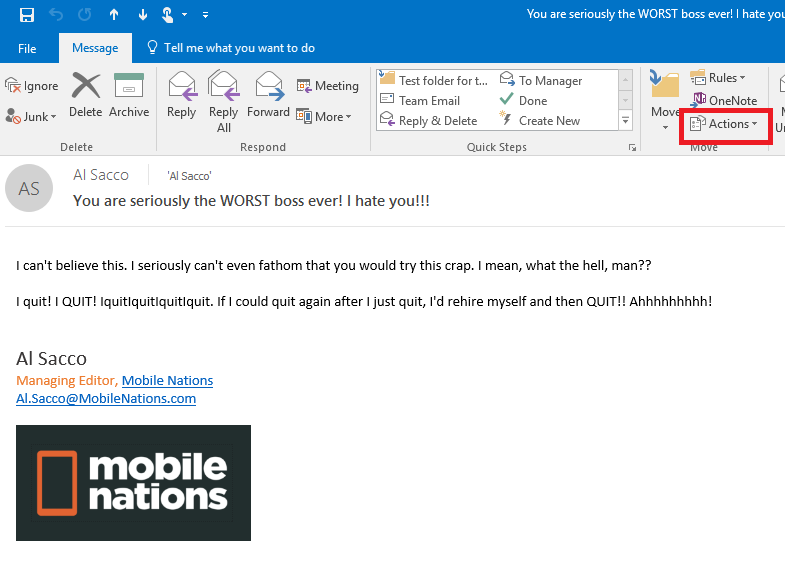Delete this message with the X icon
Screen dimensions: 785x581
coord(86,95)
